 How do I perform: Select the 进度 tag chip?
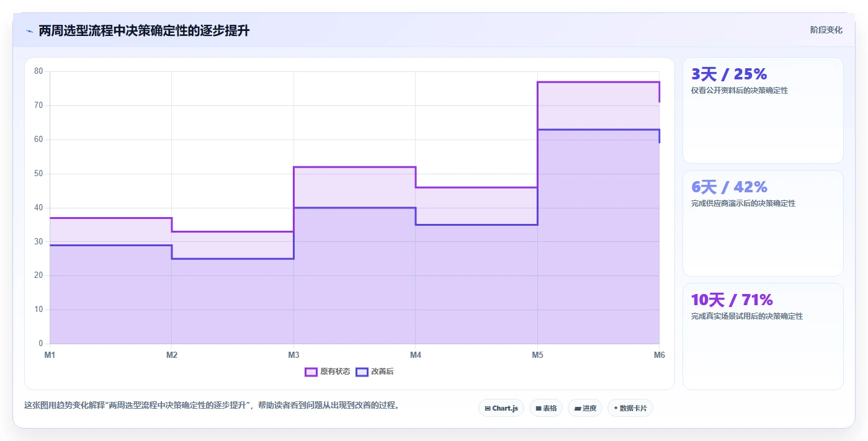click(x=585, y=408)
